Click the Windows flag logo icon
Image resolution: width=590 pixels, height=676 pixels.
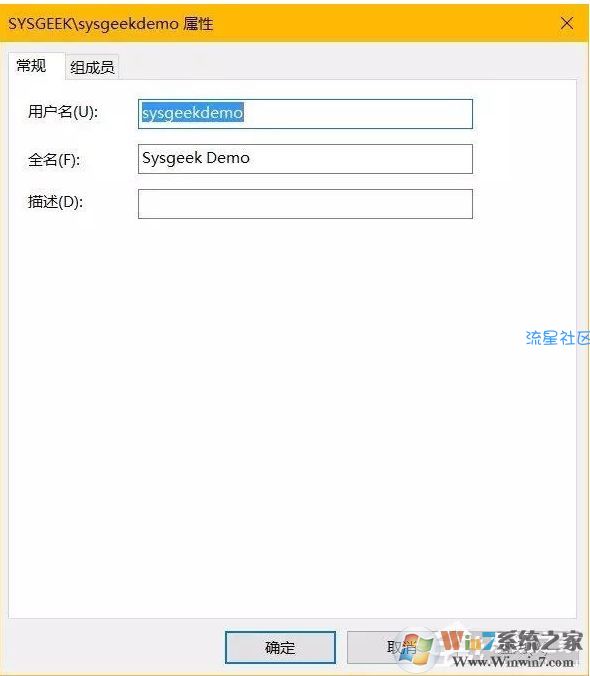[x=416, y=648]
